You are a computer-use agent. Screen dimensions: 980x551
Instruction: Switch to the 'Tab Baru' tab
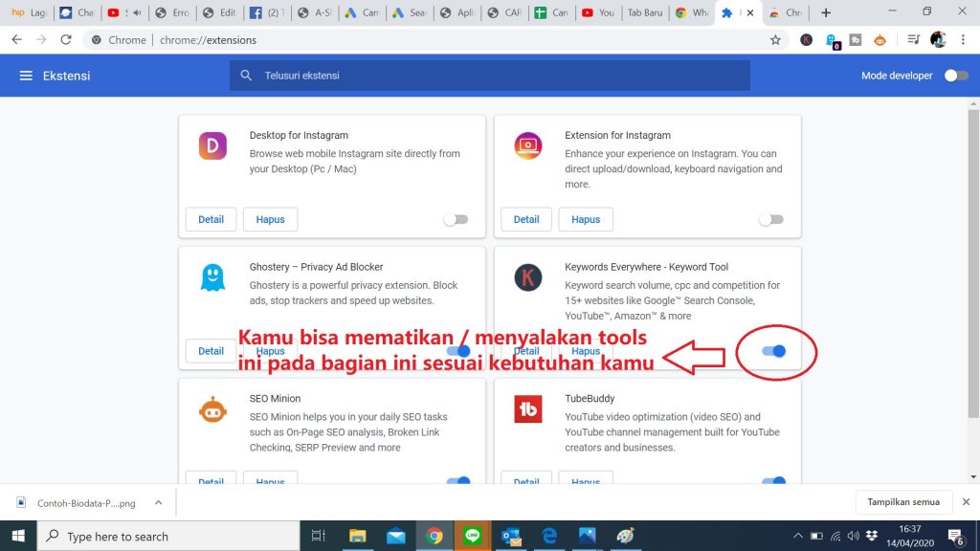[645, 12]
